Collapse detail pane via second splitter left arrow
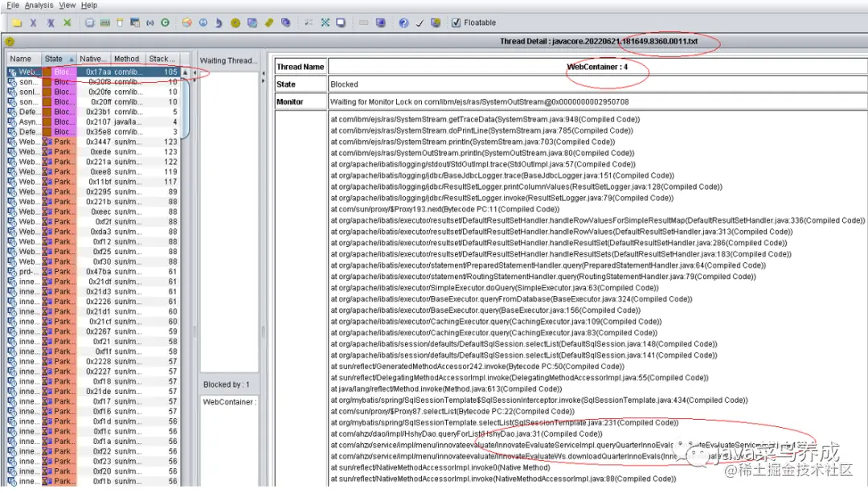 click(264, 72)
